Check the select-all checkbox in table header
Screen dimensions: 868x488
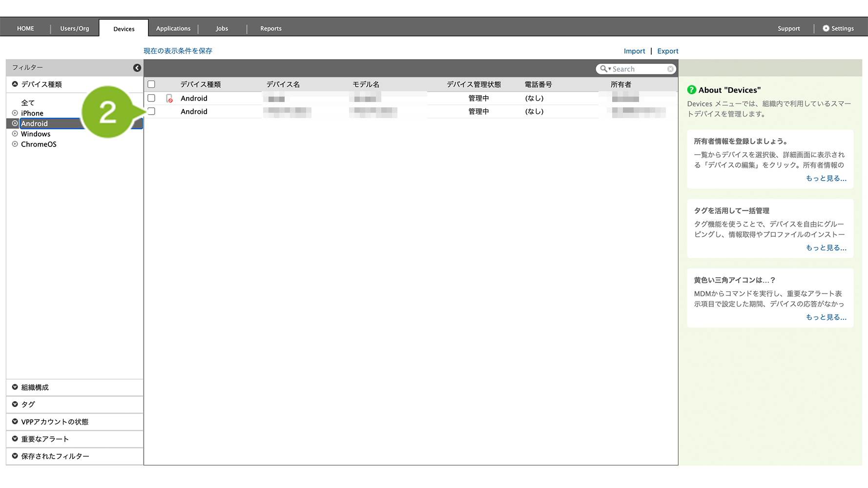click(x=151, y=84)
